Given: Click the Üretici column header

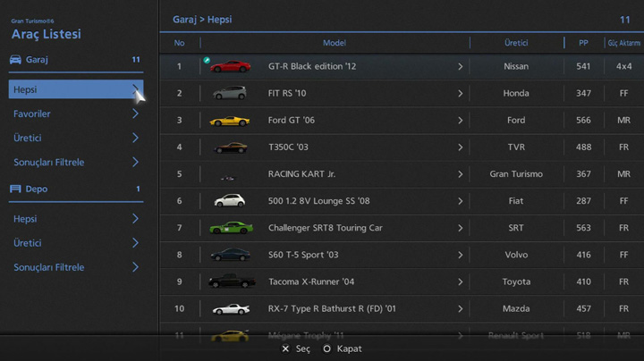Looking at the screenshot, I should (516, 43).
